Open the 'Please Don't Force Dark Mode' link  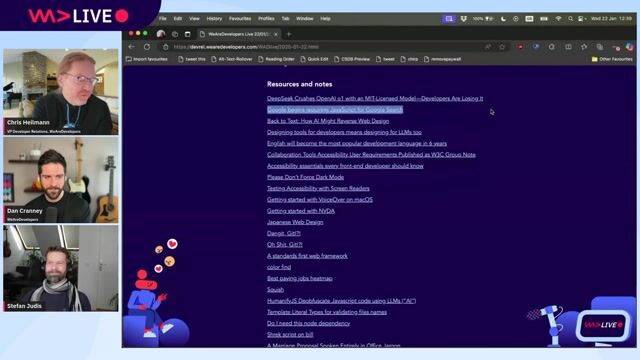[305, 177]
